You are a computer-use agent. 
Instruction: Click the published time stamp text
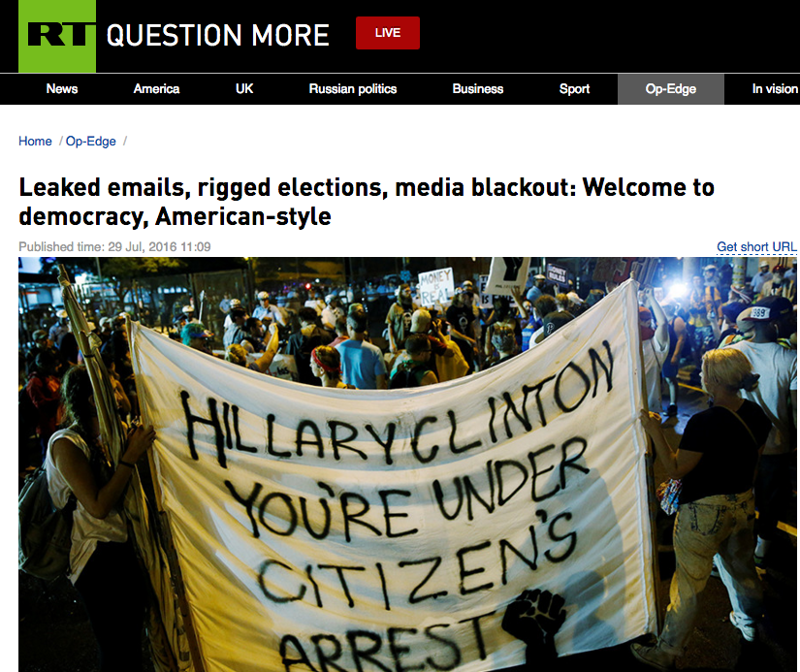pyautogui.click(x=114, y=247)
